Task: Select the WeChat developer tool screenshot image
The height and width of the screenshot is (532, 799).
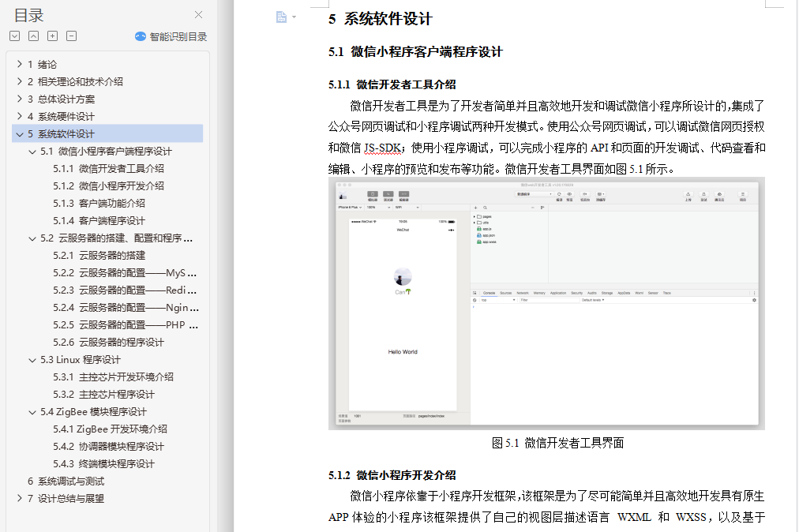Action: [x=546, y=304]
